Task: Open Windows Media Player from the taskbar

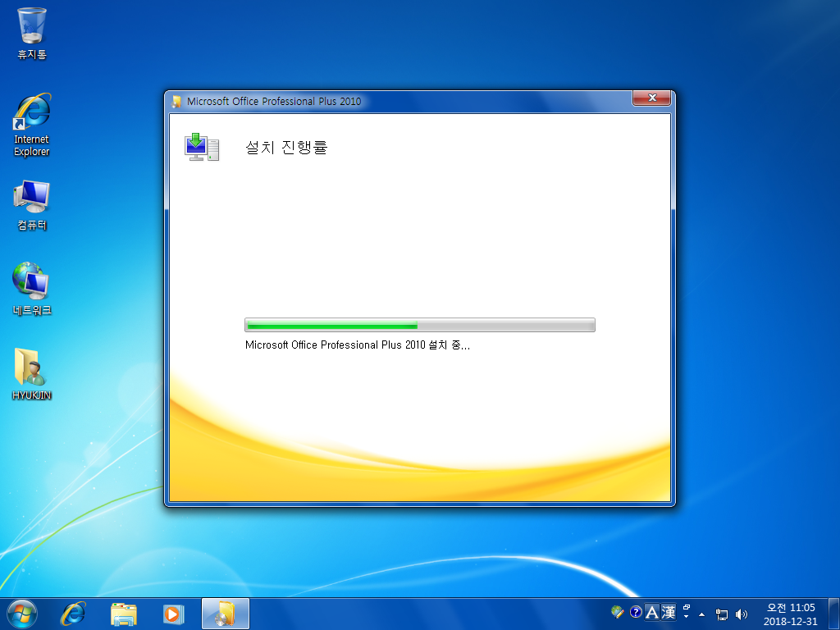Action: (x=173, y=614)
